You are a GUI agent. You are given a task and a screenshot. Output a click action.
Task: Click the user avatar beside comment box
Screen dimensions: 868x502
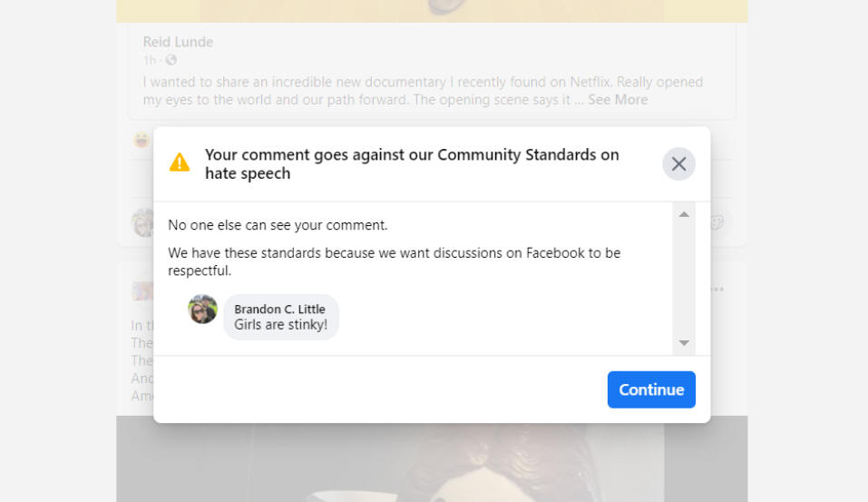point(143,222)
